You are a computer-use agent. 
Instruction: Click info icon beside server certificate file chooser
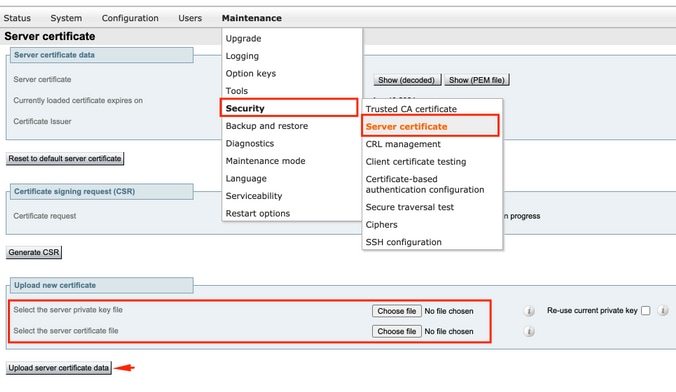point(529,331)
